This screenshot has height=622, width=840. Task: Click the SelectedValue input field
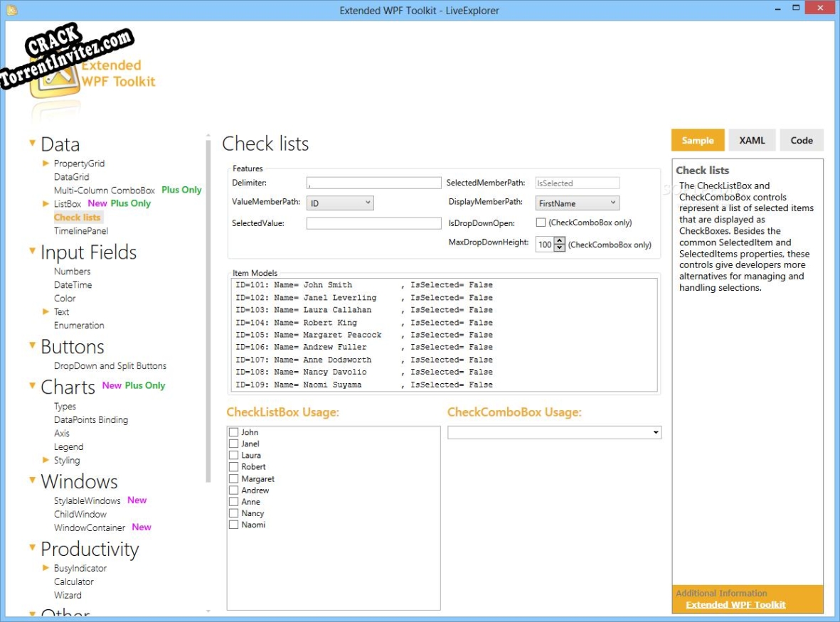[x=373, y=222]
